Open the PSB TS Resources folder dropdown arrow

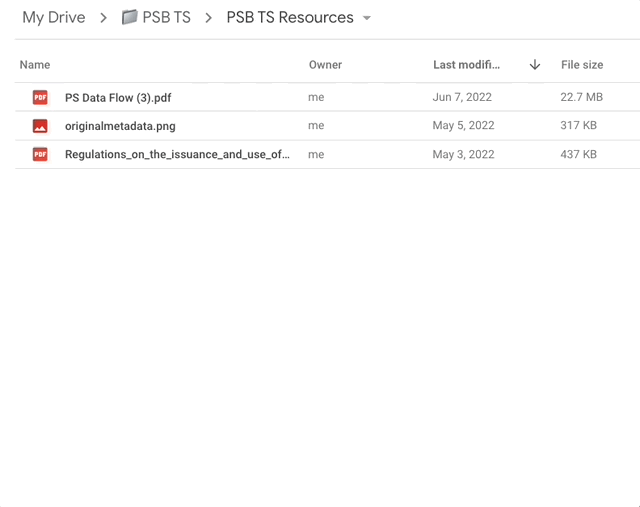(367, 18)
